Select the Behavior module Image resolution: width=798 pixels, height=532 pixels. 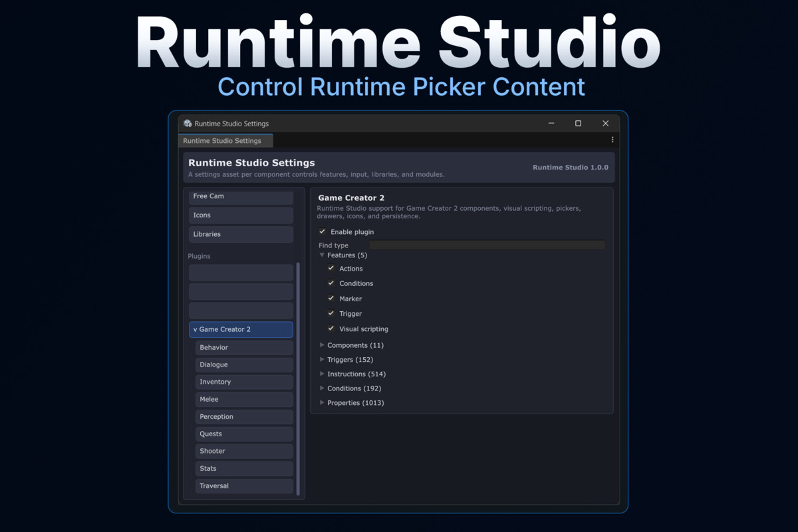244,348
